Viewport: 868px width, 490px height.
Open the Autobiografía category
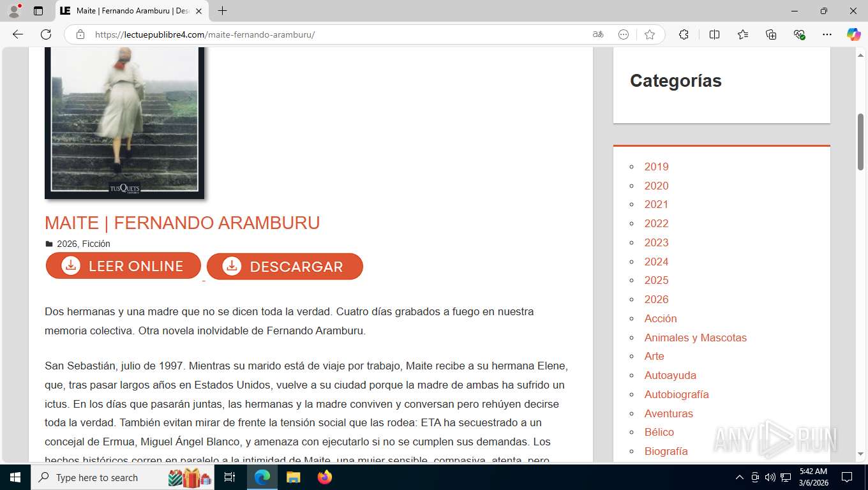pyautogui.click(x=677, y=394)
